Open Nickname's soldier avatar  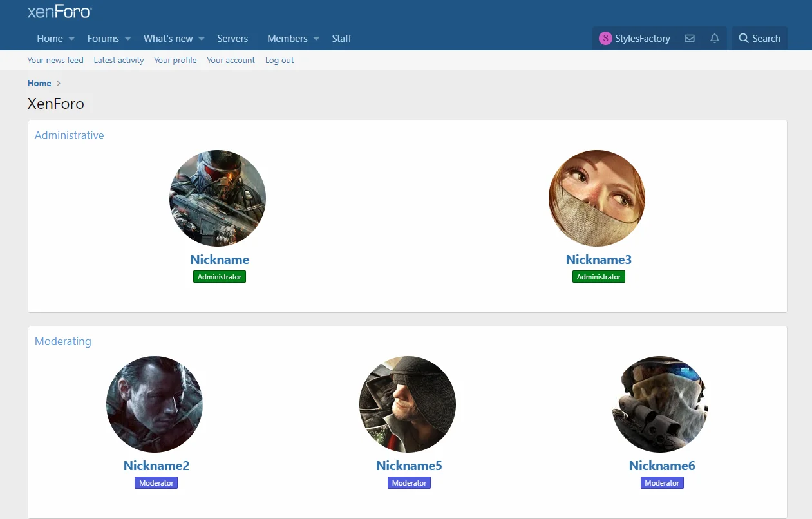coord(218,198)
